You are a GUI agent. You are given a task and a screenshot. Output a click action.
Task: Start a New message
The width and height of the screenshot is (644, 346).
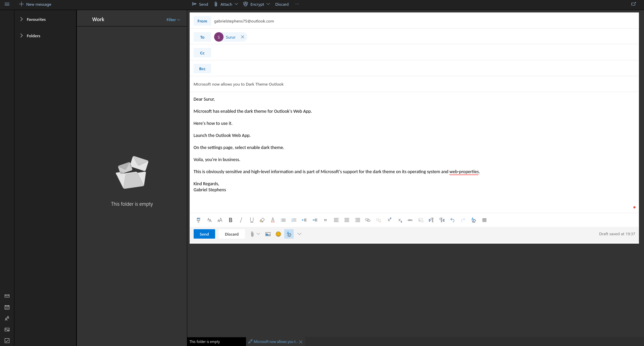[x=35, y=4]
